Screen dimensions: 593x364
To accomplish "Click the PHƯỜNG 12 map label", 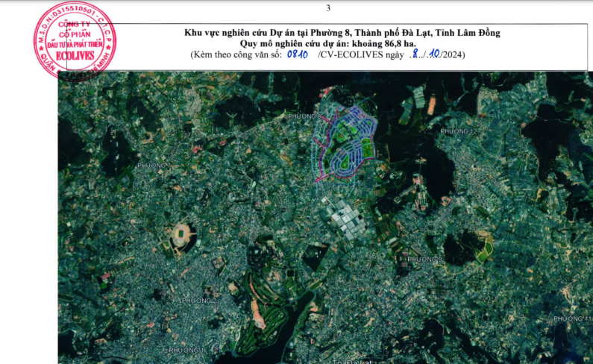I will (458, 131).
